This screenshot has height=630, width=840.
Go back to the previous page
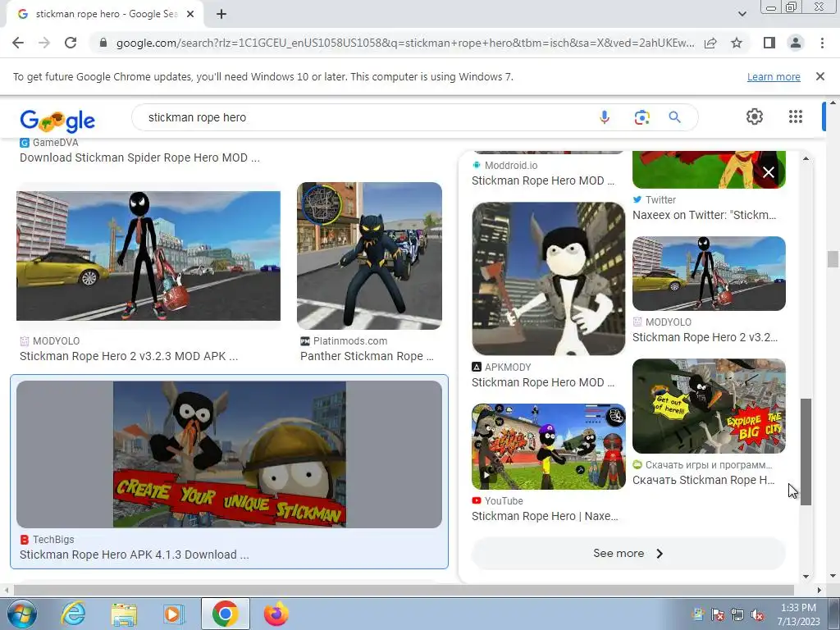point(18,43)
